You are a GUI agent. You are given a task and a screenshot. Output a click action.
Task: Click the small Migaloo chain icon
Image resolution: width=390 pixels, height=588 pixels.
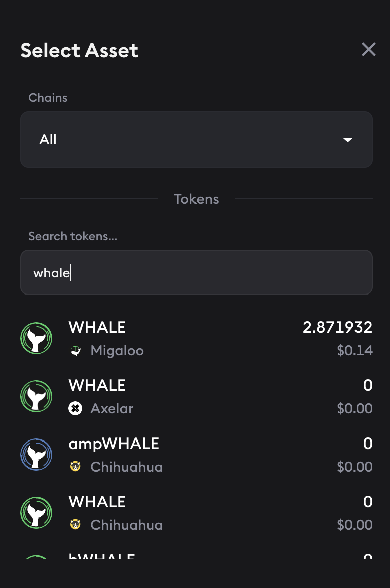click(75, 351)
